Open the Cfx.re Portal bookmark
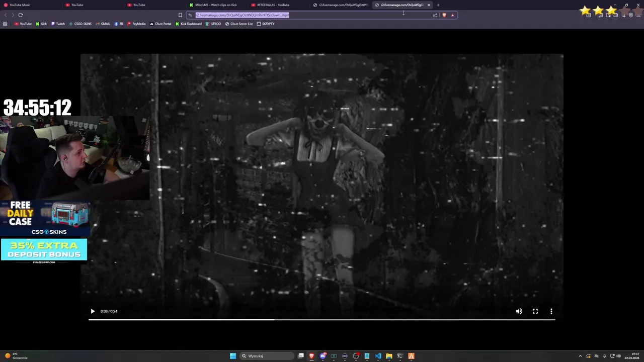Screen dimensions: 644x362 (160, 24)
